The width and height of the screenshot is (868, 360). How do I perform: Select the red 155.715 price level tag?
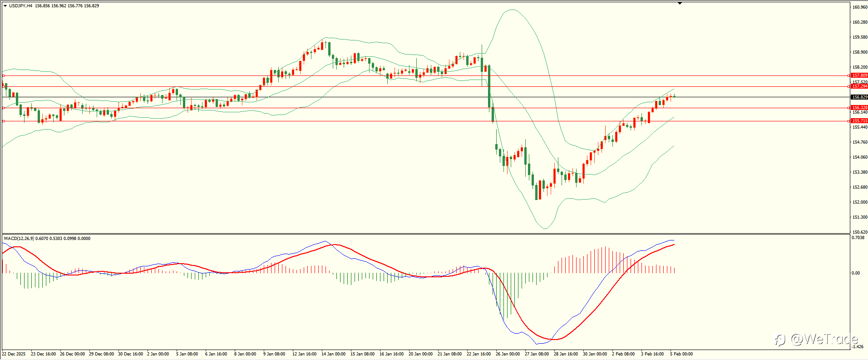(x=859, y=121)
